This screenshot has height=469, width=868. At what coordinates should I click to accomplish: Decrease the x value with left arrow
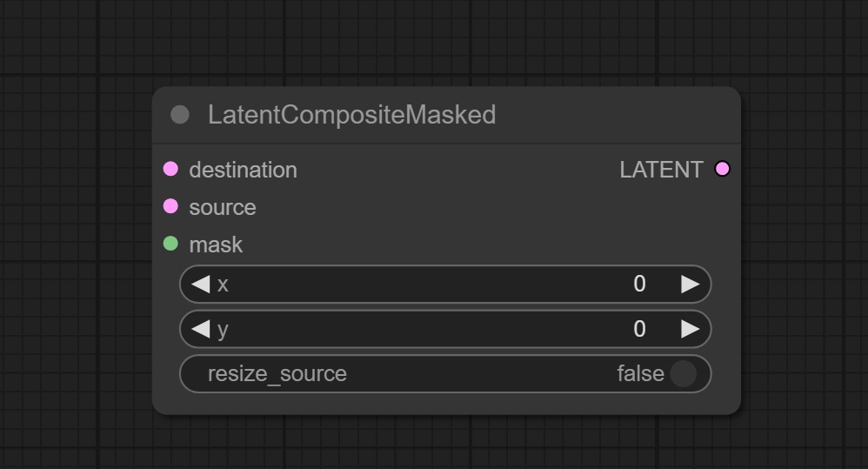tap(200, 284)
